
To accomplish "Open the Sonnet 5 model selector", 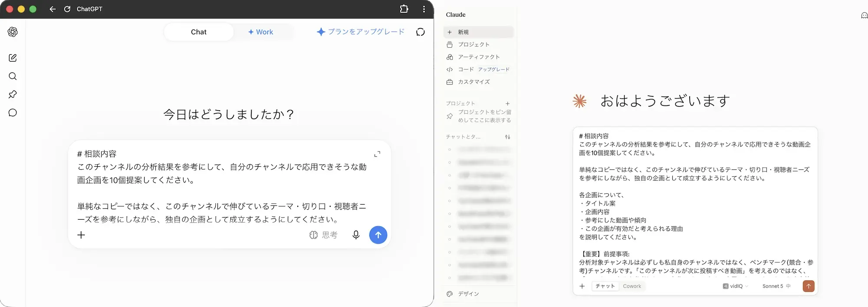I will (x=776, y=286).
